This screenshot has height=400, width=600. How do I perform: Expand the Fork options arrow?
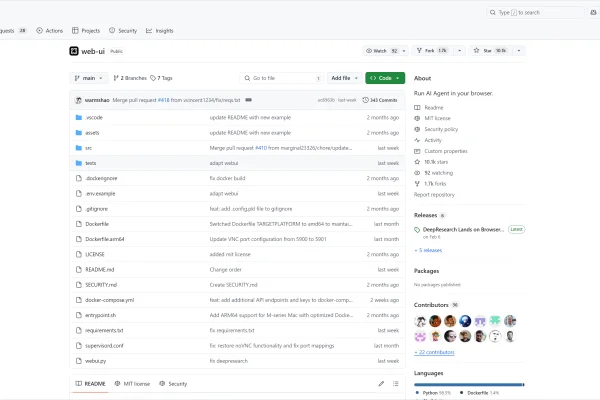click(460, 51)
